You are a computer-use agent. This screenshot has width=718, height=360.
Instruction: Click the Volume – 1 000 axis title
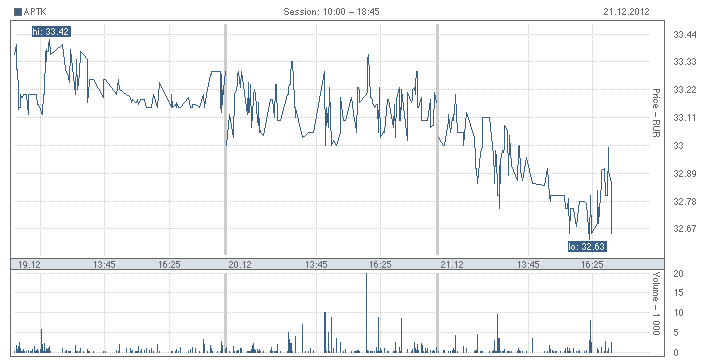656,303
